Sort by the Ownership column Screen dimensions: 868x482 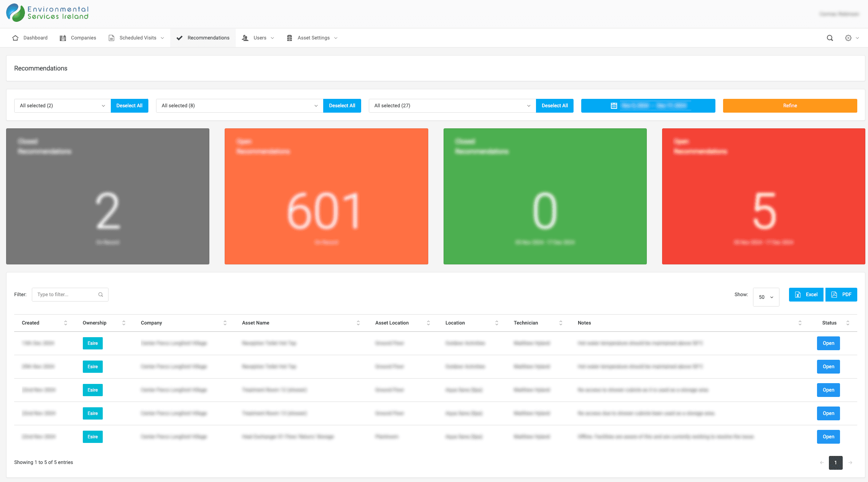104,323
